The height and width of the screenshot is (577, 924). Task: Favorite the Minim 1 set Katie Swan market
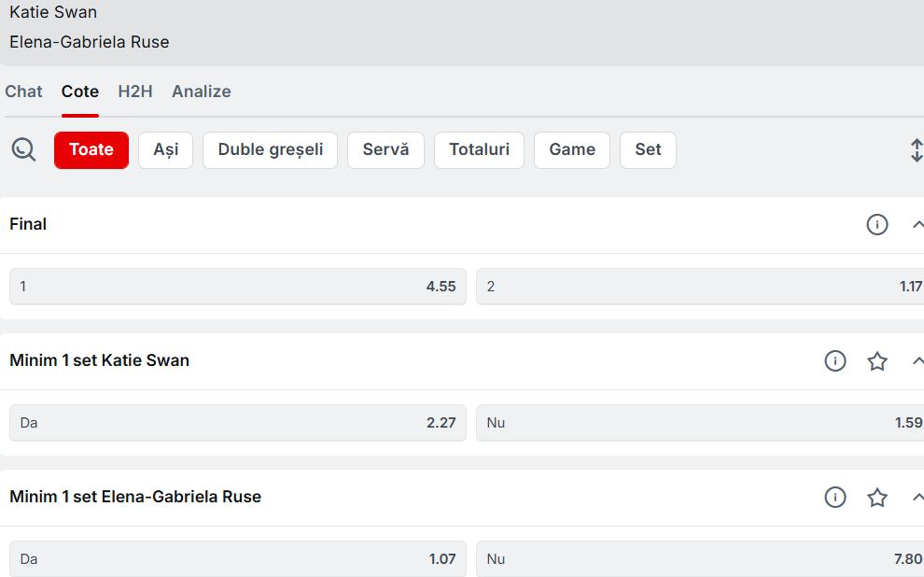pyautogui.click(x=876, y=361)
